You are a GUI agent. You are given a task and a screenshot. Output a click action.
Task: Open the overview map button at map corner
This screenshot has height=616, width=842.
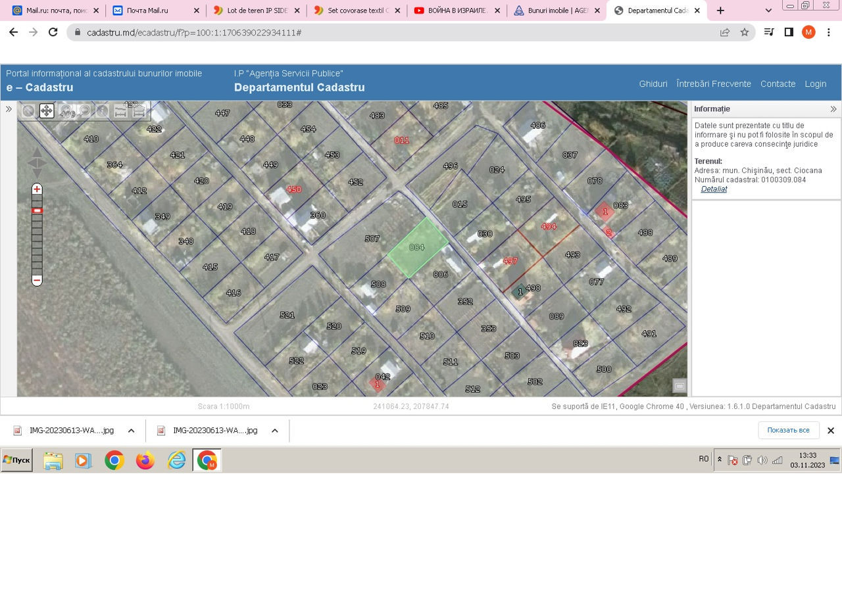680,386
